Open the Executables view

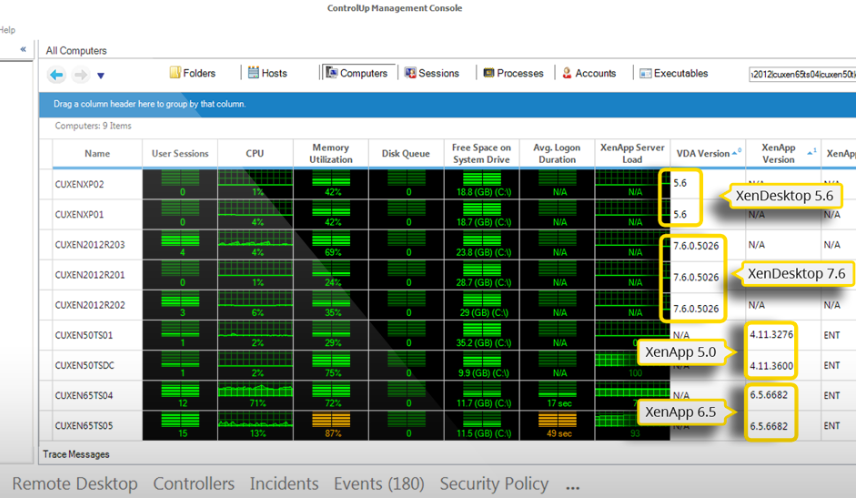click(674, 73)
